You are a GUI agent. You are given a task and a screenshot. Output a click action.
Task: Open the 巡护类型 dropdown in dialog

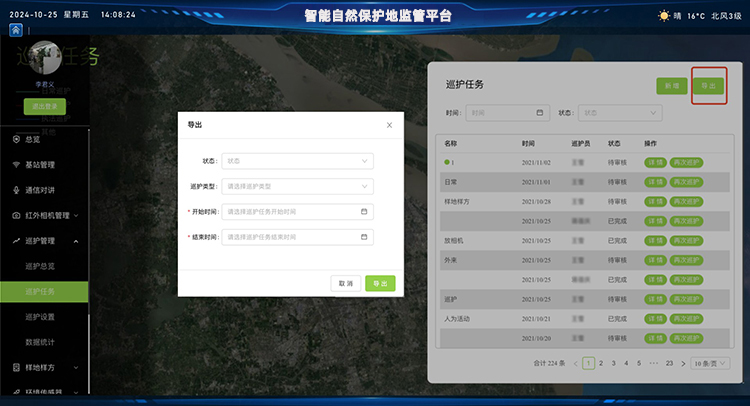[297, 187]
